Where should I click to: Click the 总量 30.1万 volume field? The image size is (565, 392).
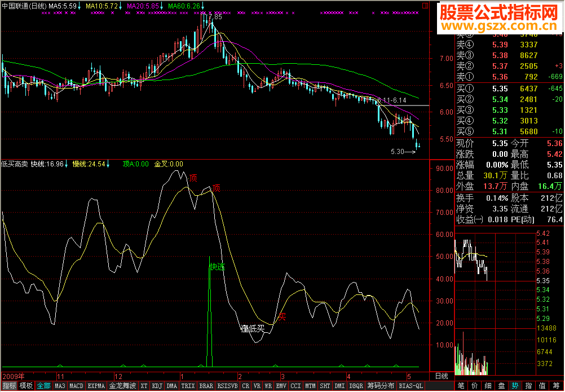coord(482,175)
